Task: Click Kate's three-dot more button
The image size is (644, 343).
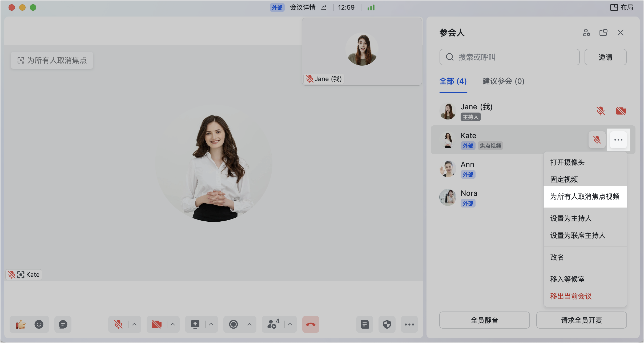Action: point(618,140)
